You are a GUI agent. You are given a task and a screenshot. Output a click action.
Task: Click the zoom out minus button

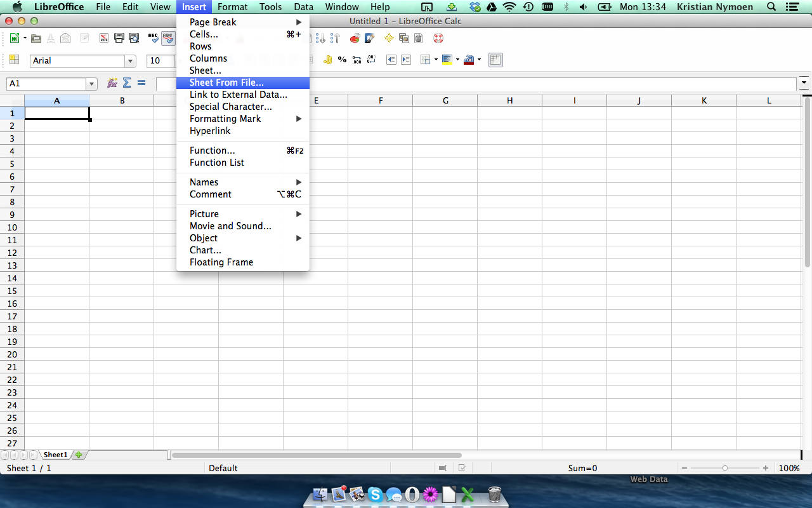[x=684, y=468]
